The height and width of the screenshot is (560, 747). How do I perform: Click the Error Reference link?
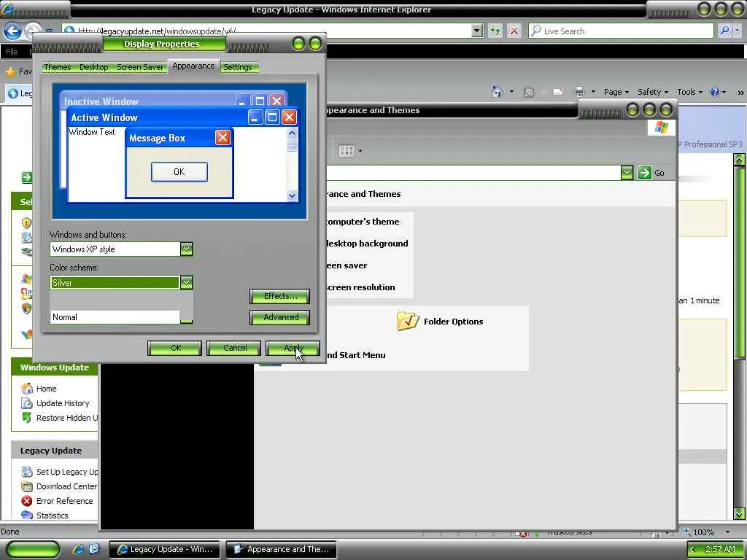coord(64,501)
